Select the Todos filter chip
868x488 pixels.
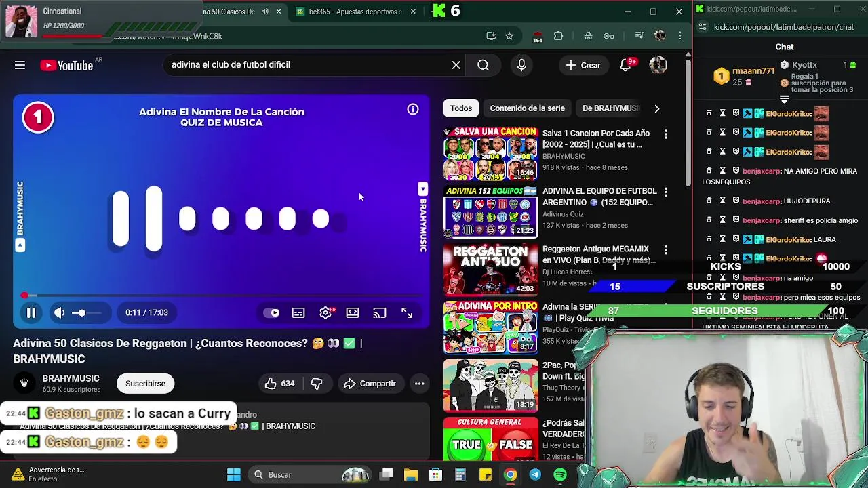coord(461,108)
